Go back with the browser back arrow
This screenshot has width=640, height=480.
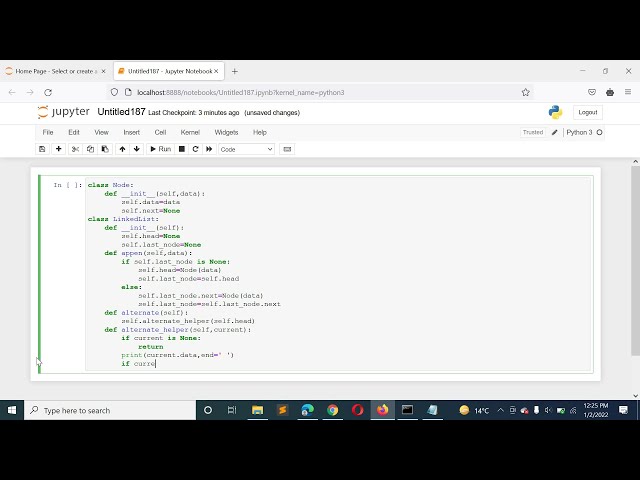point(12,93)
